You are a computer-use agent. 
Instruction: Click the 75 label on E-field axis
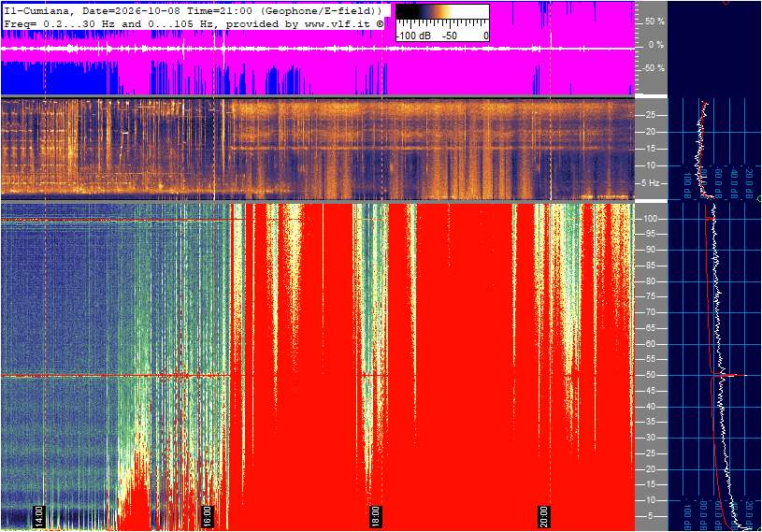(650, 296)
